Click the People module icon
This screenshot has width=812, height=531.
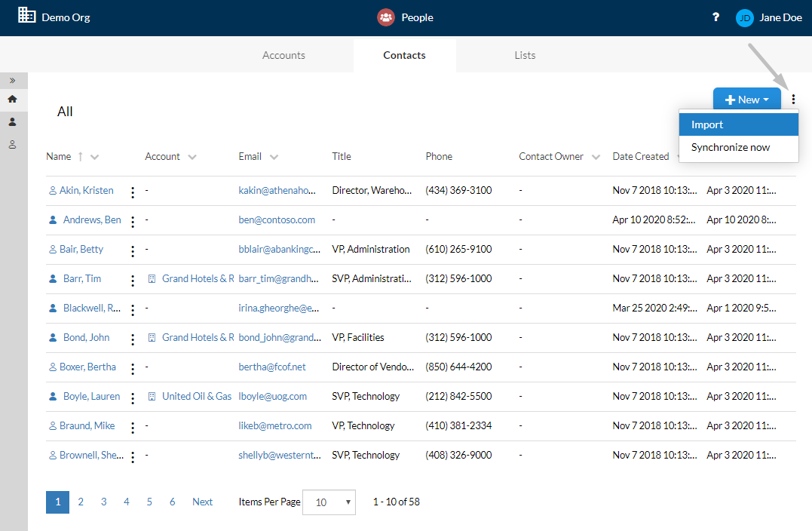386,17
